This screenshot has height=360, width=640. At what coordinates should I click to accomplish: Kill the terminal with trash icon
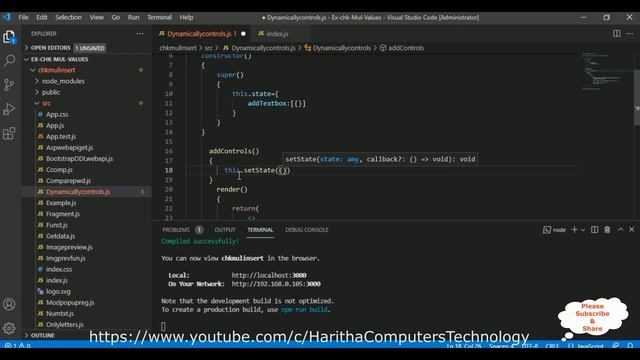tap(607, 230)
